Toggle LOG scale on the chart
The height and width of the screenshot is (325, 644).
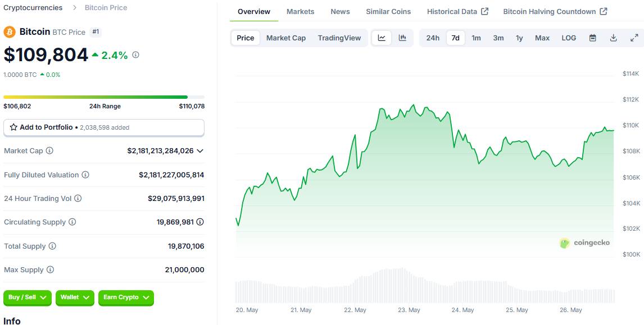click(x=569, y=38)
